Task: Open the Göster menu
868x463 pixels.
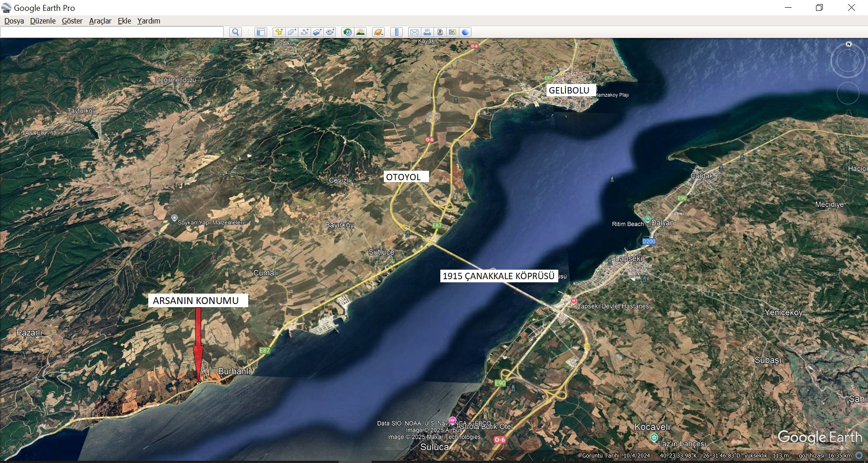Action: (72, 21)
